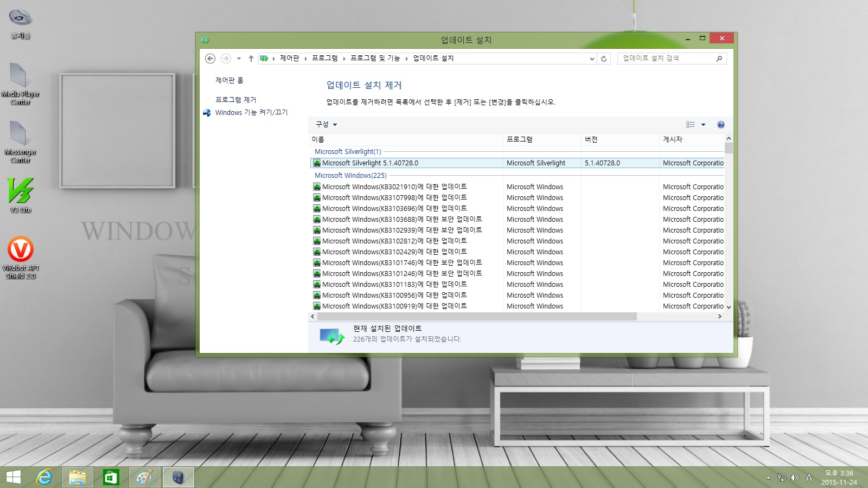Image resolution: width=868 pixels, height=488 pixels.
Task: Sort by the 버전 column header
Action: (x=620, y=139)
